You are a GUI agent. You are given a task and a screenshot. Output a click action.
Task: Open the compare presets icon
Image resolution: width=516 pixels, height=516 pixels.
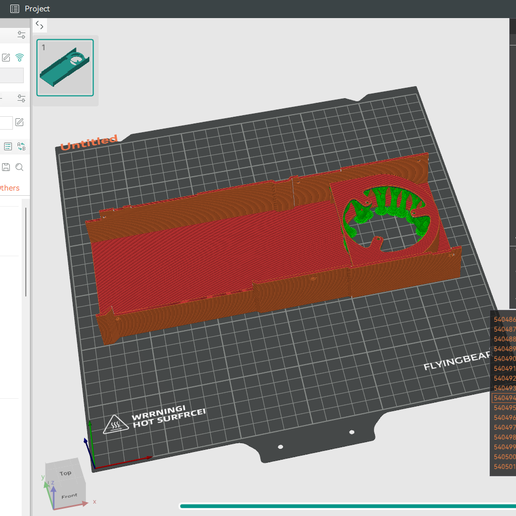pyautogui.click(x=21, y=146)
